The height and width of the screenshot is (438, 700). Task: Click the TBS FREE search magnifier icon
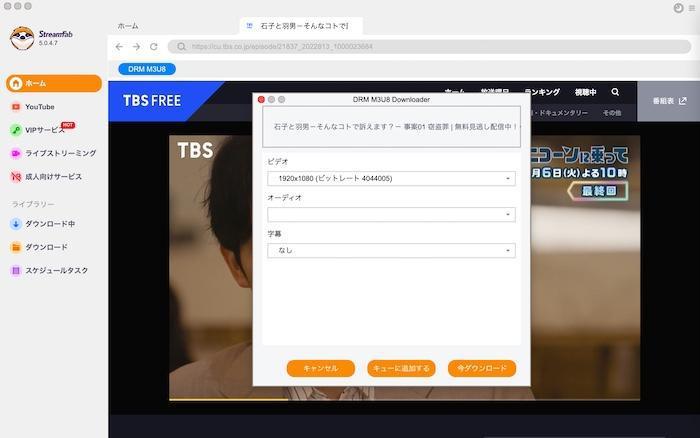615,92
